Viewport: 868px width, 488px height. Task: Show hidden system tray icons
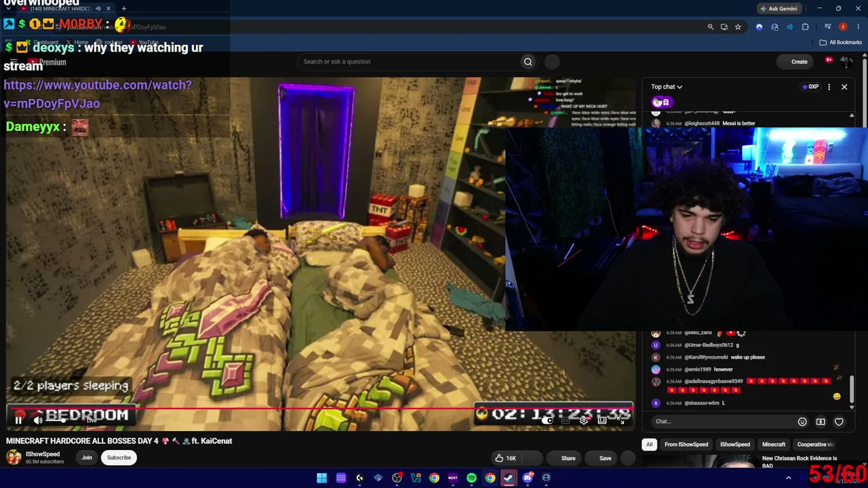pyautogui.click(x=788, y=478)
